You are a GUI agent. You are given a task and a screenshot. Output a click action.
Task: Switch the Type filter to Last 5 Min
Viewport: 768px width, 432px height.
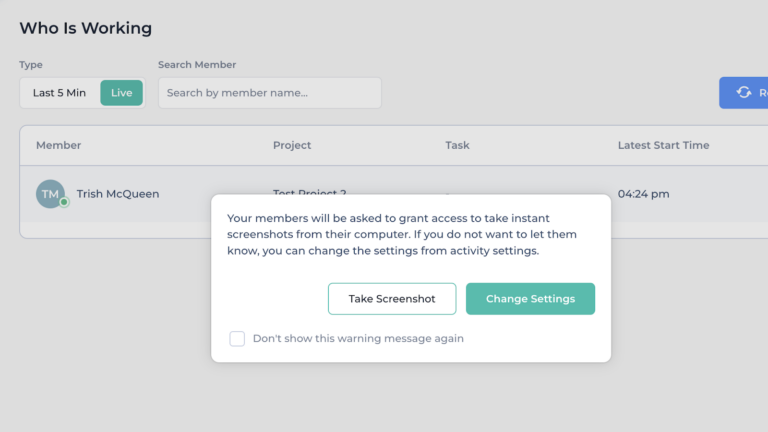pyautogui.click(x=59, y=93)
